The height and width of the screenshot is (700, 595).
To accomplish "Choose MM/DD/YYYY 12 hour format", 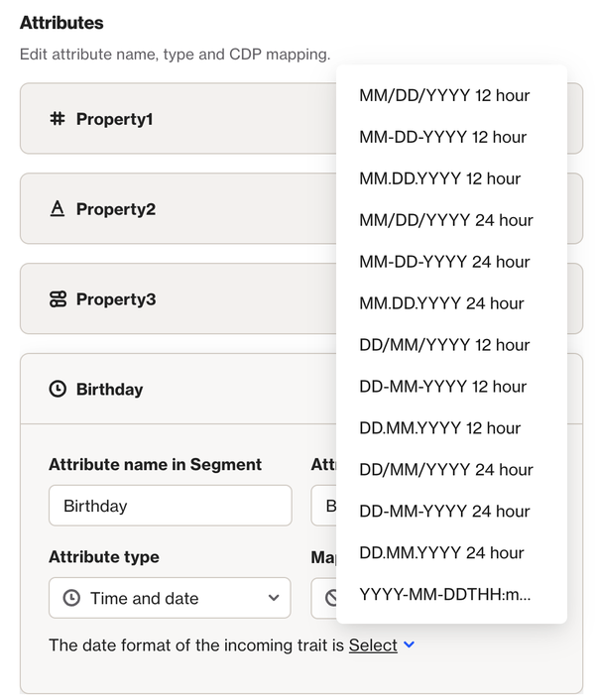I will 444,95.
